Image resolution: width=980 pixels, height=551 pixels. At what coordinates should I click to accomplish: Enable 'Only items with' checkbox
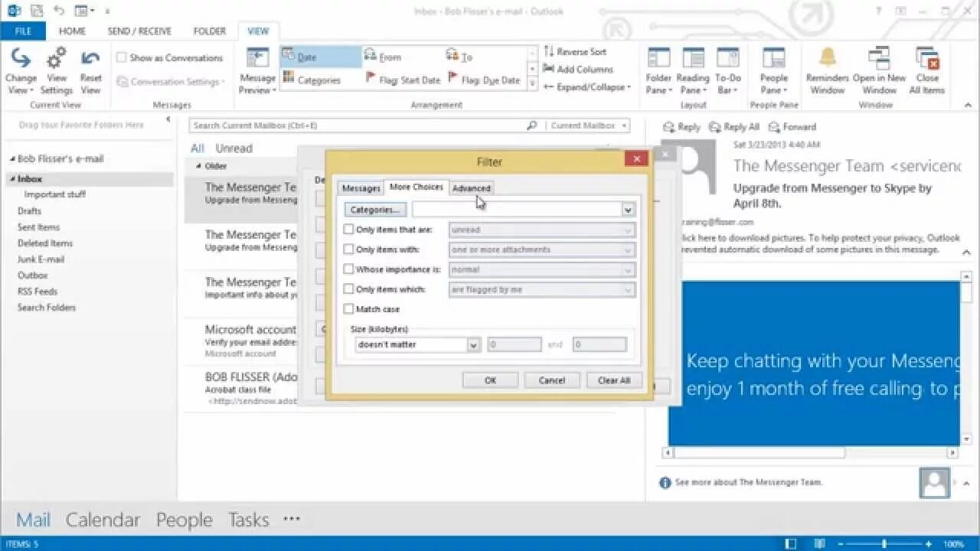(348, 249)
